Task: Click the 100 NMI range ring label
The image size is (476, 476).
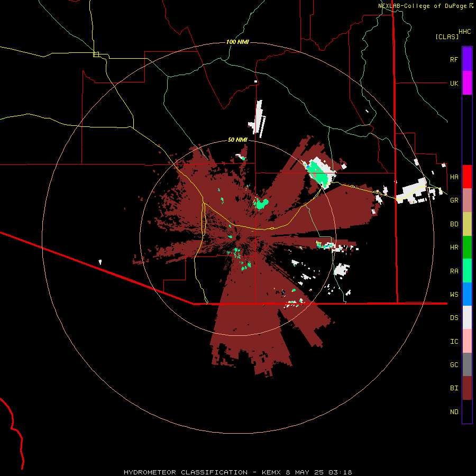Action: (x=237, y=42)
